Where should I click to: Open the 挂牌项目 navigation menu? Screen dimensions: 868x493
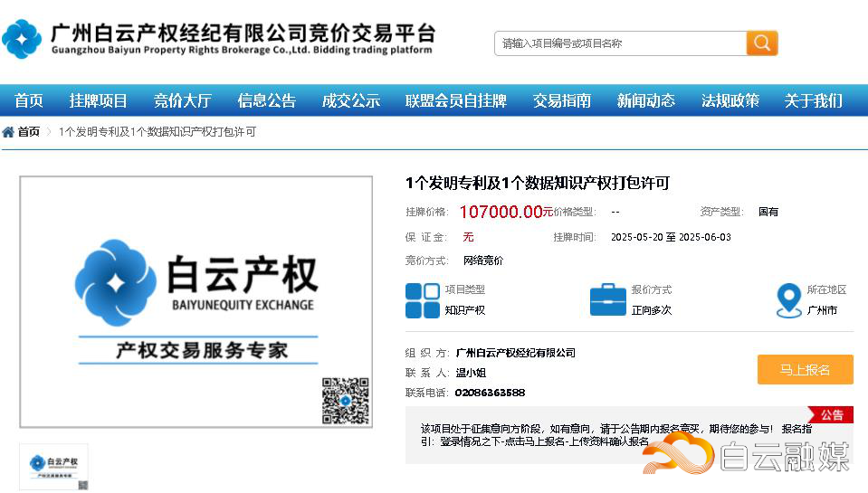click(x=98, y=100)
